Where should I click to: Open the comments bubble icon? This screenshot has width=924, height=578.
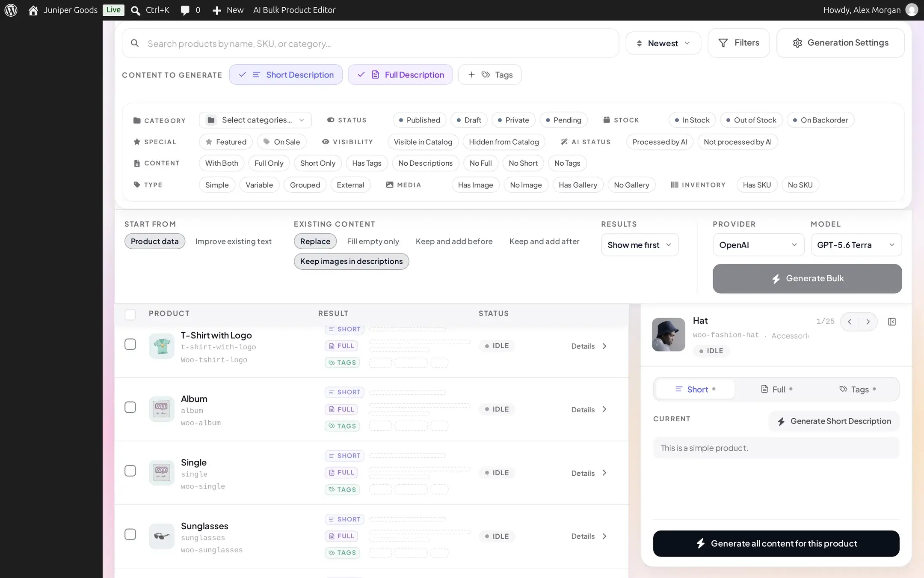tap(185, 10)
